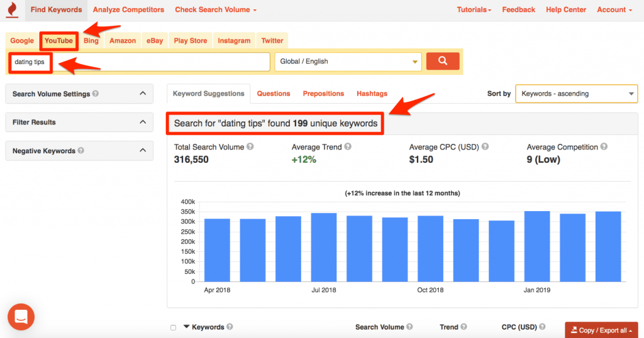Click the Keywords column sort arrow
The width and height of the screenshot is (644, 338).
tap(186, 327)
